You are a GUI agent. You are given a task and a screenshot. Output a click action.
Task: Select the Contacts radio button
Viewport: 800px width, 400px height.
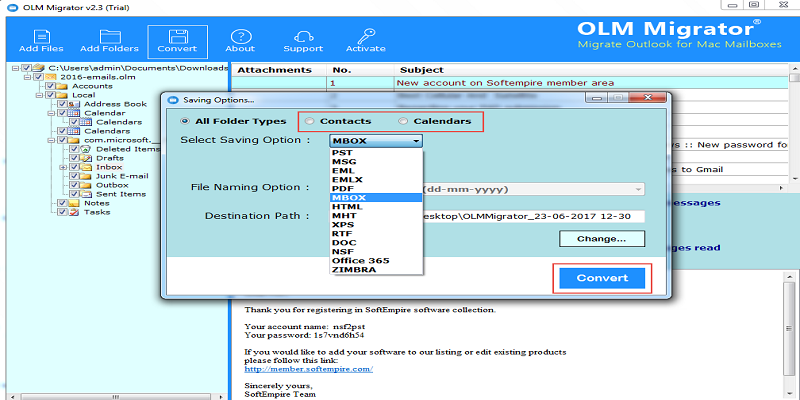(x=309, y=121)
